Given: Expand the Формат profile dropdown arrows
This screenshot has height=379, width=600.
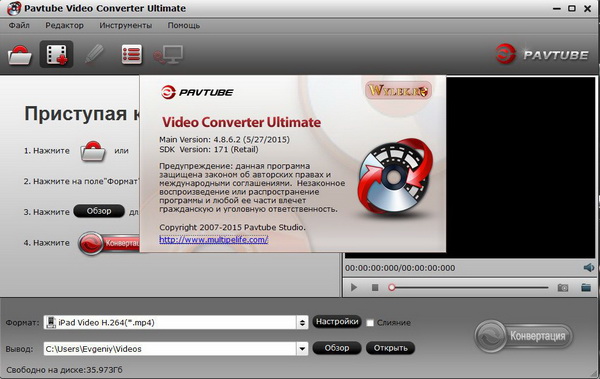Looking at the screenshot, I should (x=302, y=322).
